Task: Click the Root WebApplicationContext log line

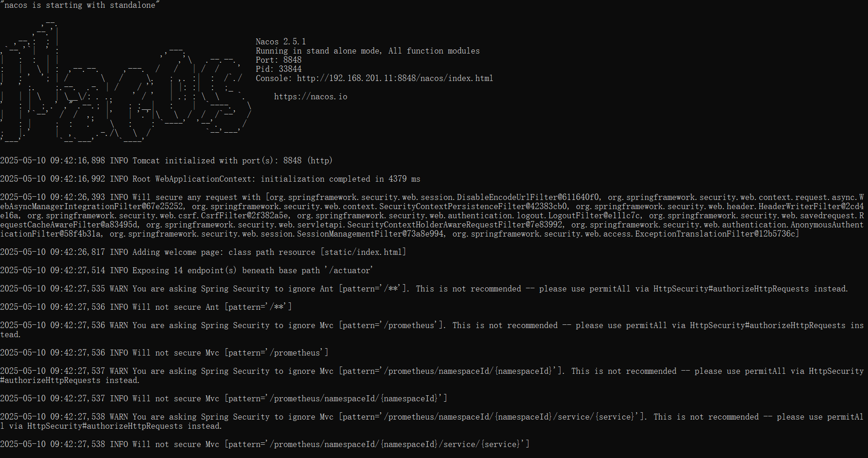Action: coord(210,179)
